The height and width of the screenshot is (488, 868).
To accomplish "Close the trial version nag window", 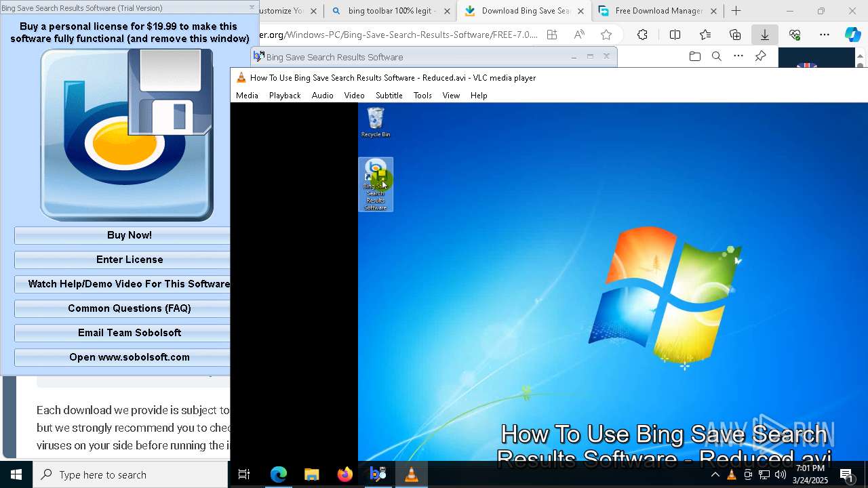I will point(252,7).
